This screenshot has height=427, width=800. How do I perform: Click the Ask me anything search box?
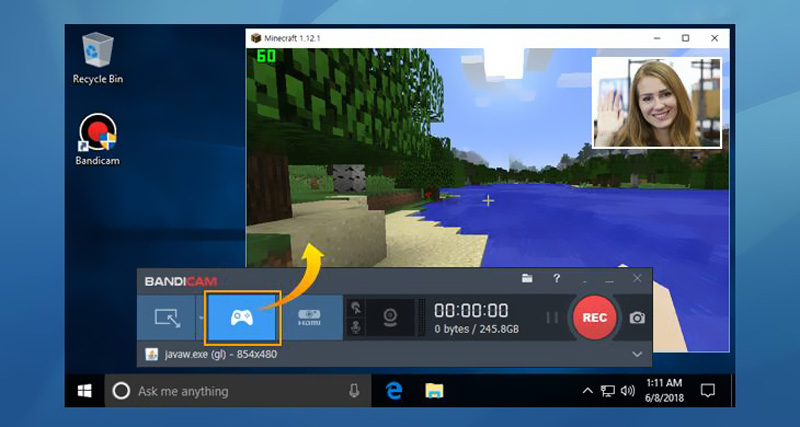coord(238,391)
